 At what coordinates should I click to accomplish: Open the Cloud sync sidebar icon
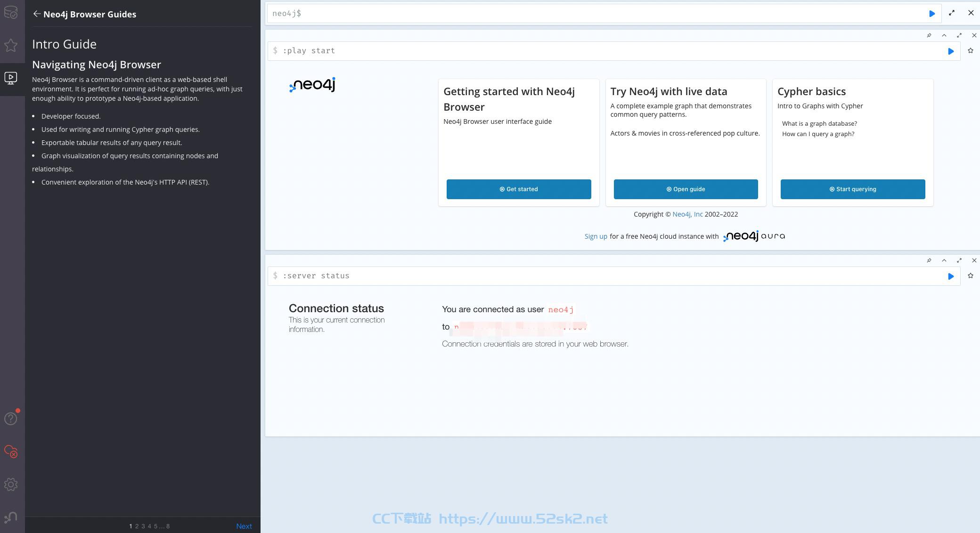[11, 451]
